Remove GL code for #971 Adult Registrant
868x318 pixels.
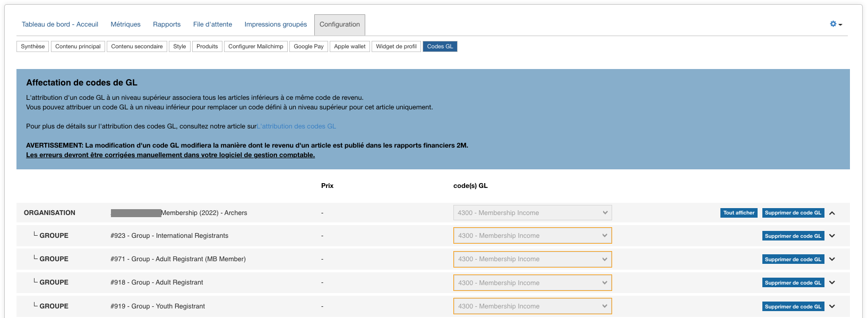click(793, 260)
